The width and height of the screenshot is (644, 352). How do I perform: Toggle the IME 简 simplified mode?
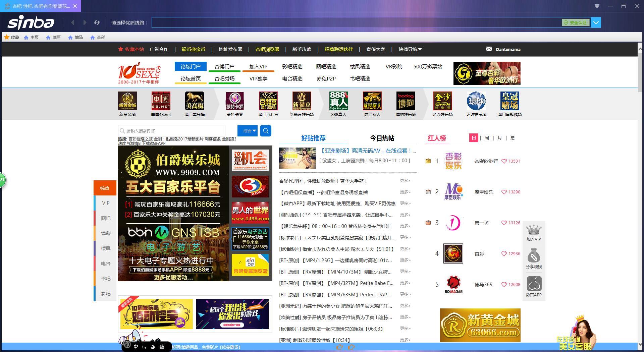click(162, 347)
